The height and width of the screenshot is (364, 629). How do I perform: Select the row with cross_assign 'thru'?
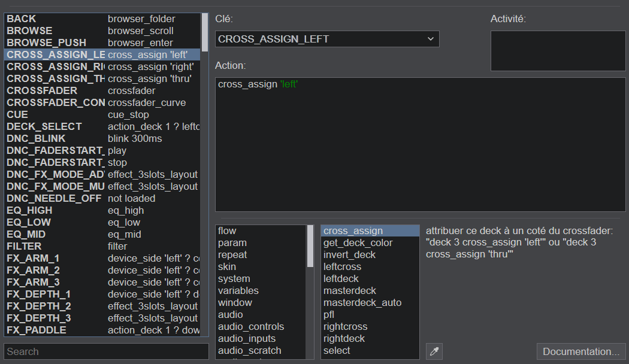pyautogui.click(x=102, y=79)
